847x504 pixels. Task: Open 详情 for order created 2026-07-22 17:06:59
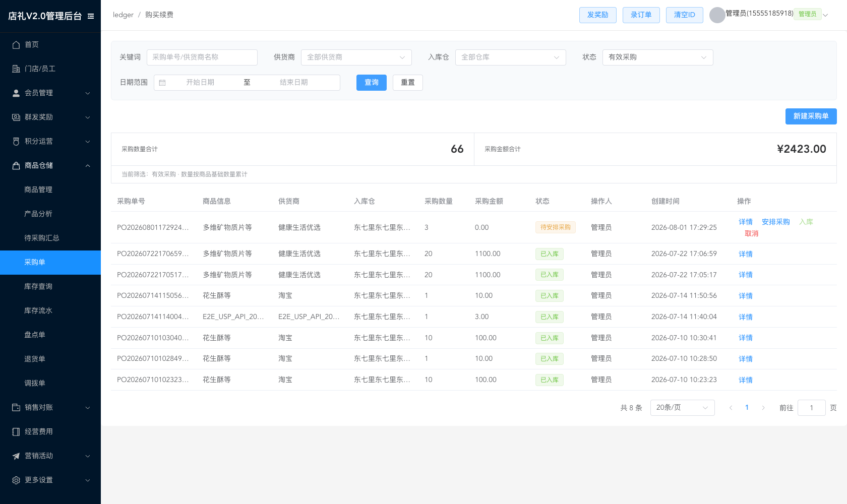point(746,254)
